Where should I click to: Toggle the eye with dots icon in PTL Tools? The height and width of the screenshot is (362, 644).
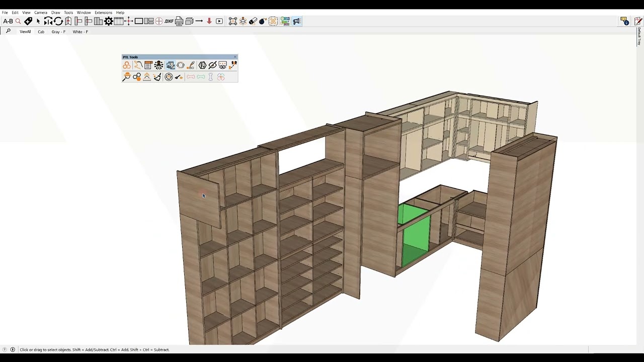pos(222,65)
